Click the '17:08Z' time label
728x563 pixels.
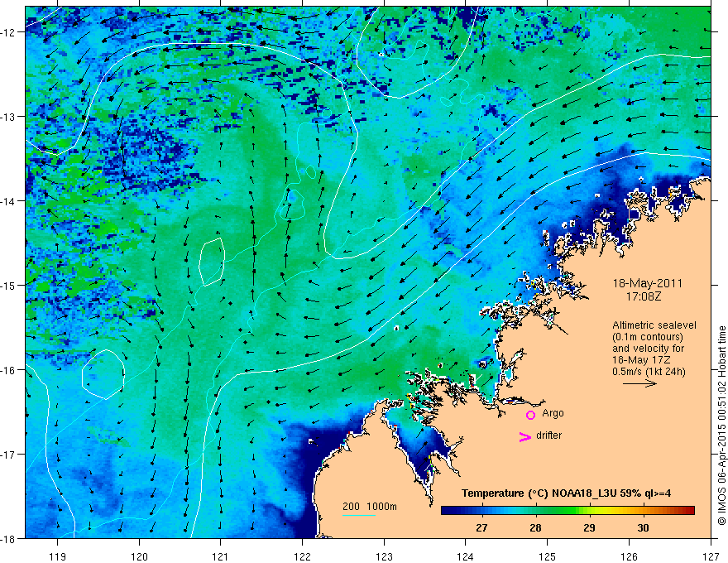643,296
